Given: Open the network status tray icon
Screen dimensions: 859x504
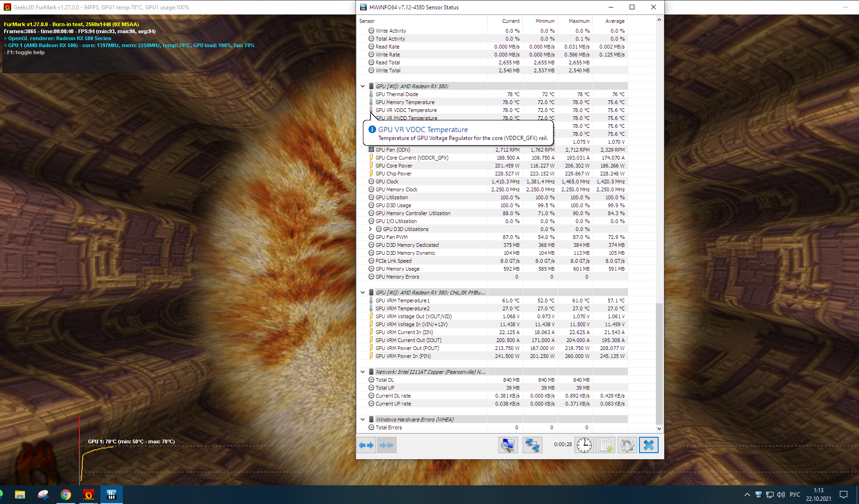Looking at the screenshot, I should (x=770, y=495).
